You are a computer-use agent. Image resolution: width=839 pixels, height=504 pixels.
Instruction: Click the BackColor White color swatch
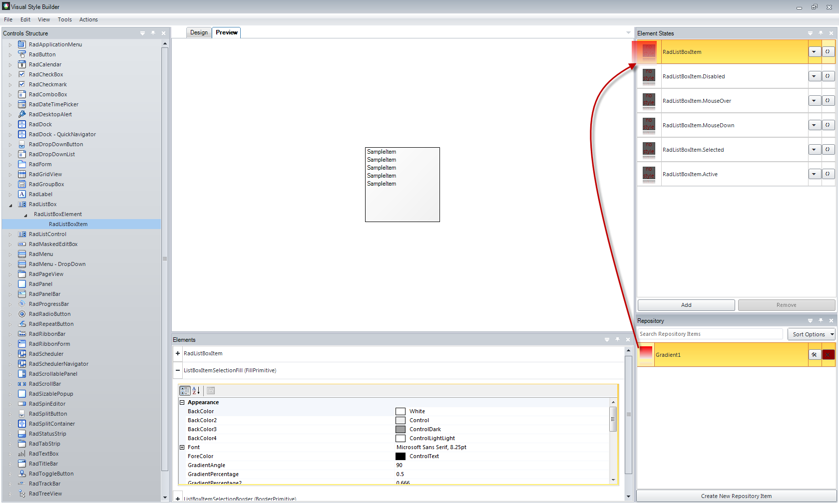point(401,411)
